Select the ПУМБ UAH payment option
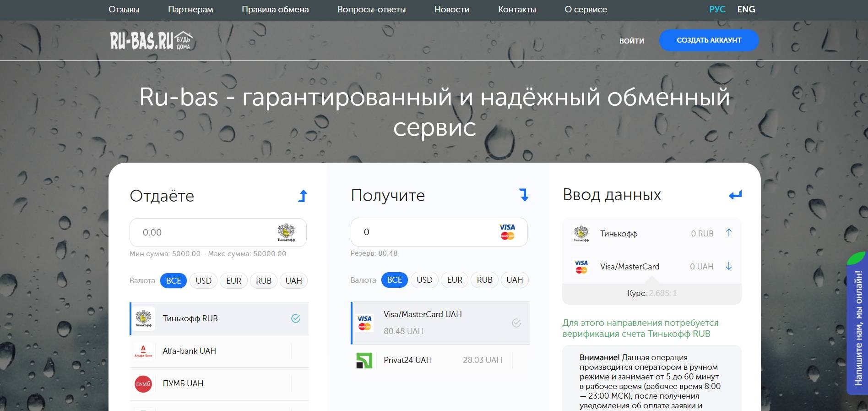Screen dimensions: 868x411 pyautogui.click(x=219, y=384)
